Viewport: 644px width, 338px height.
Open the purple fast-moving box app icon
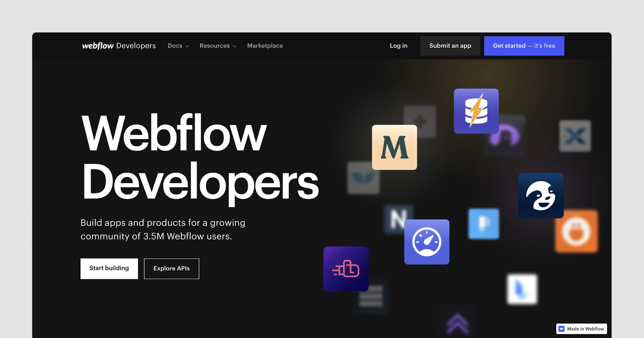click(346, 269)
